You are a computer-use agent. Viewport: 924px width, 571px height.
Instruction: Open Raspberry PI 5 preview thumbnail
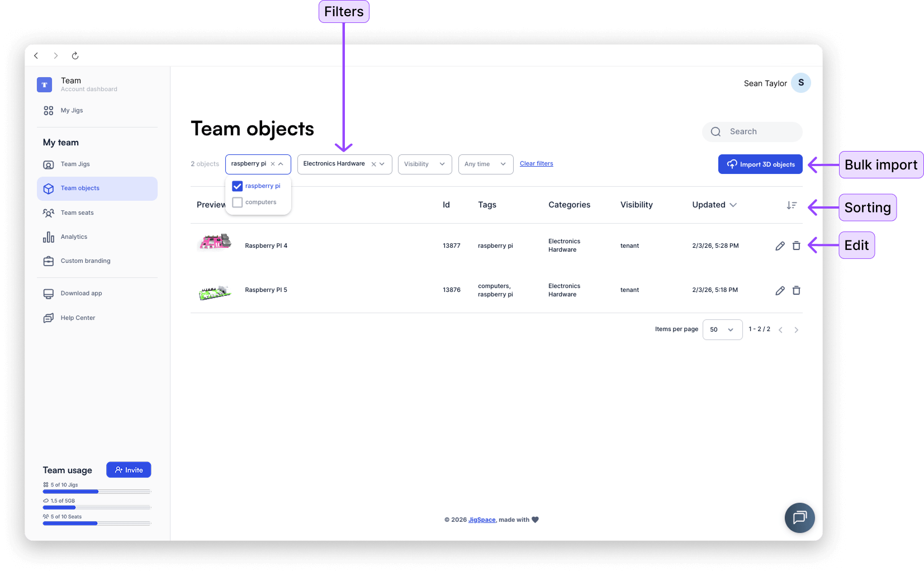[215, 292]
